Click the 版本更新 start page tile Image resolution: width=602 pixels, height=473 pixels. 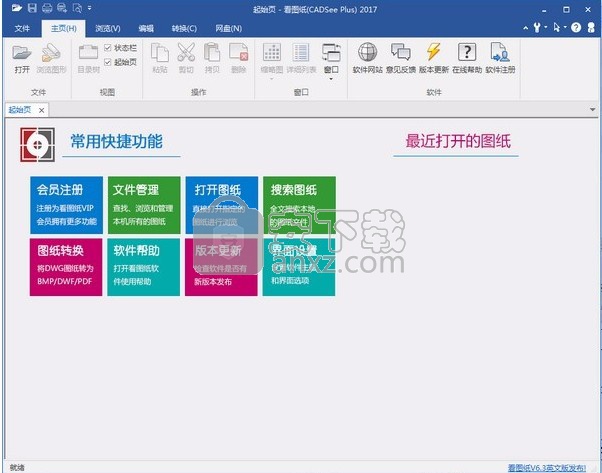pyautogui.click(x=221, y=267)
